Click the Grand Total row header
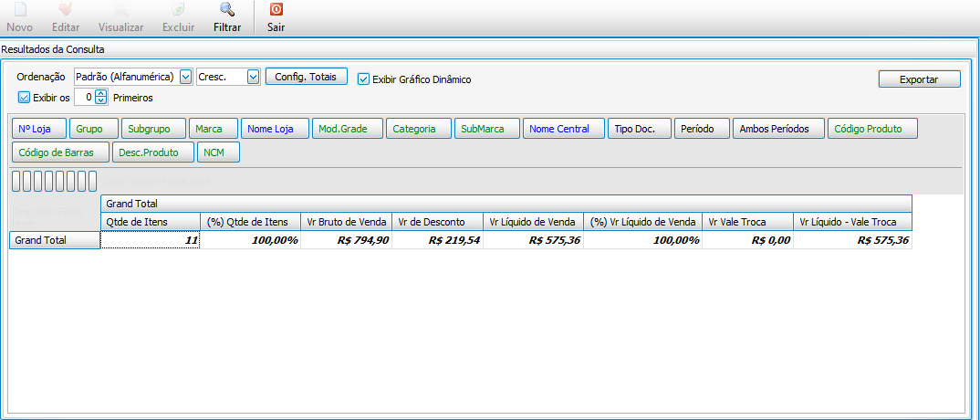 click(x=55, y=240)
